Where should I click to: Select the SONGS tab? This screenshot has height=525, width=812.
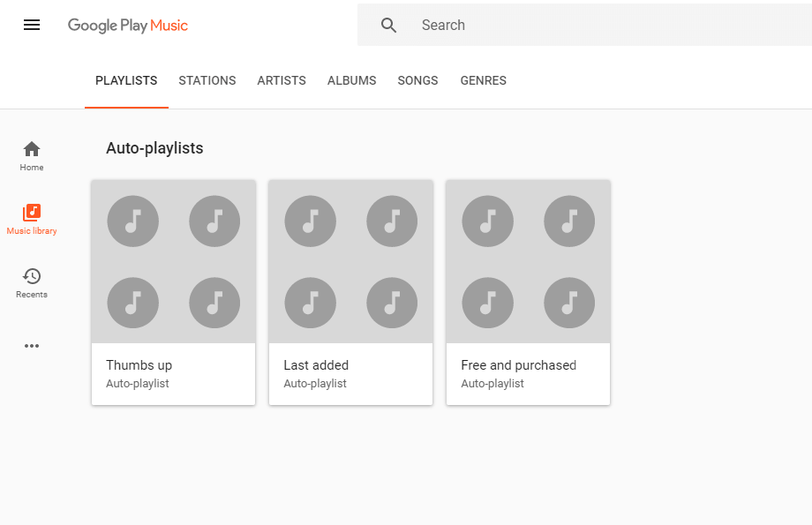click(417, 80)
